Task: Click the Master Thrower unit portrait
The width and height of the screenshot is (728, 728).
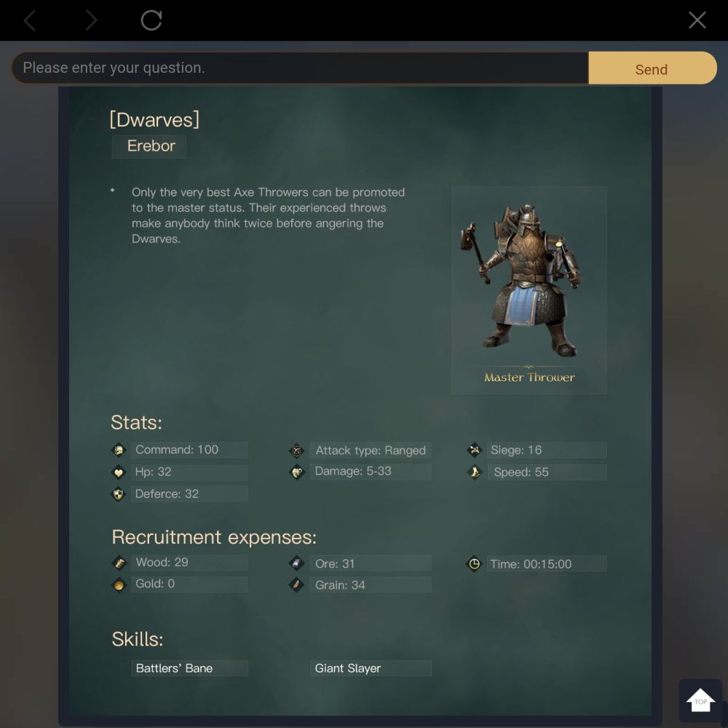Action: point(529,290)
